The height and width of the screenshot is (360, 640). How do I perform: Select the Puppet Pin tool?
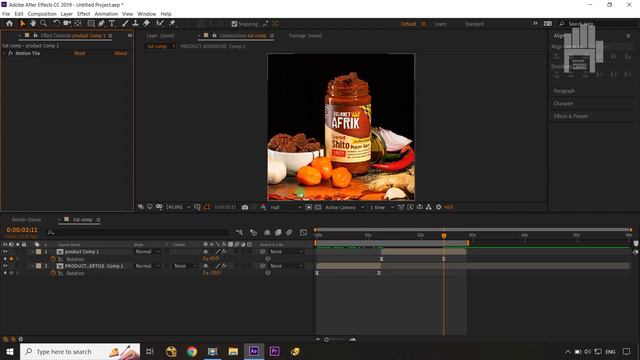(172, 24)
